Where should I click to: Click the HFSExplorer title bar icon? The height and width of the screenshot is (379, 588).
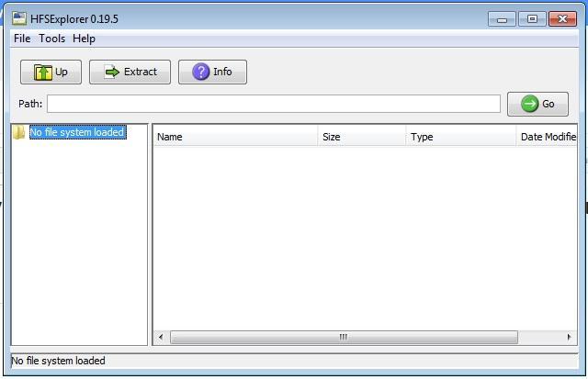[x=19, y=18]
